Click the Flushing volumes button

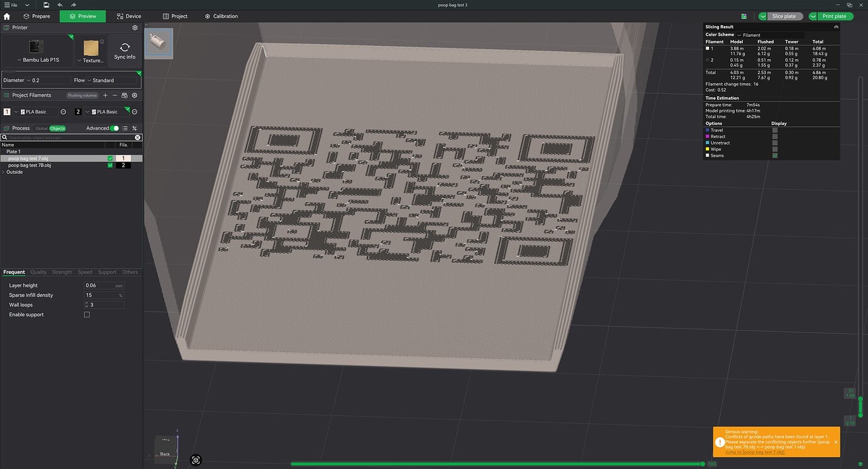pos(82,96)
